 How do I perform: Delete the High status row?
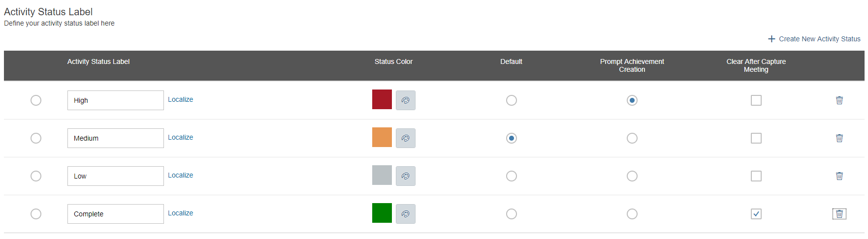839,100
